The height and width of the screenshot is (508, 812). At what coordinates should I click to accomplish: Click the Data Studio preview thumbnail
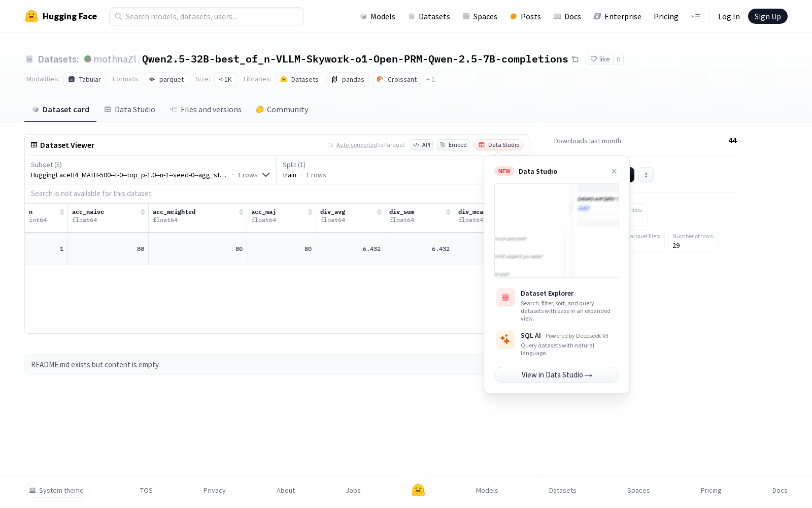(x=557, y=231)
